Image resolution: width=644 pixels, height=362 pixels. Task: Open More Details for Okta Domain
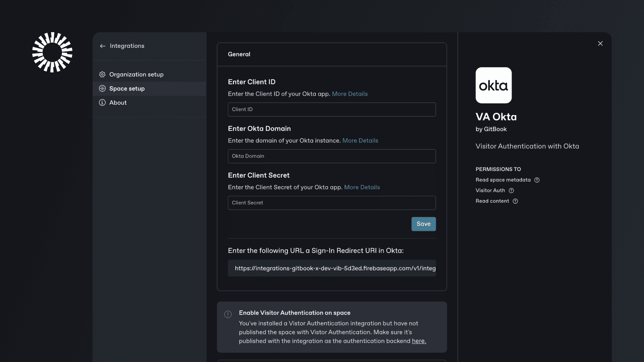pos(360,140)
